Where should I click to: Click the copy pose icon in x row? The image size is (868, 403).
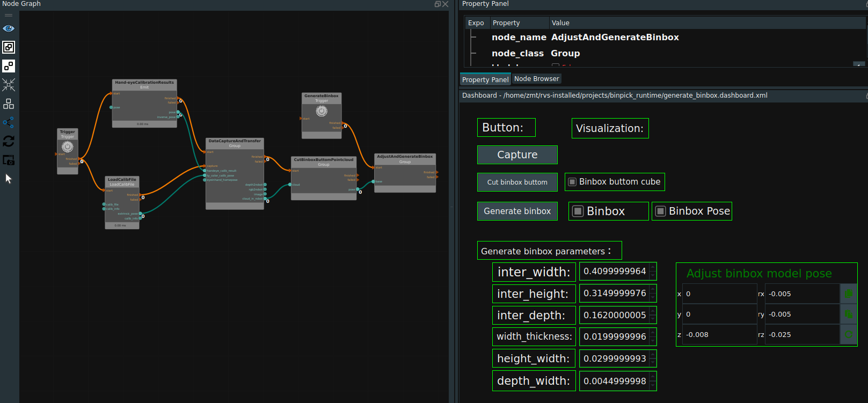[x=848, y=294]
